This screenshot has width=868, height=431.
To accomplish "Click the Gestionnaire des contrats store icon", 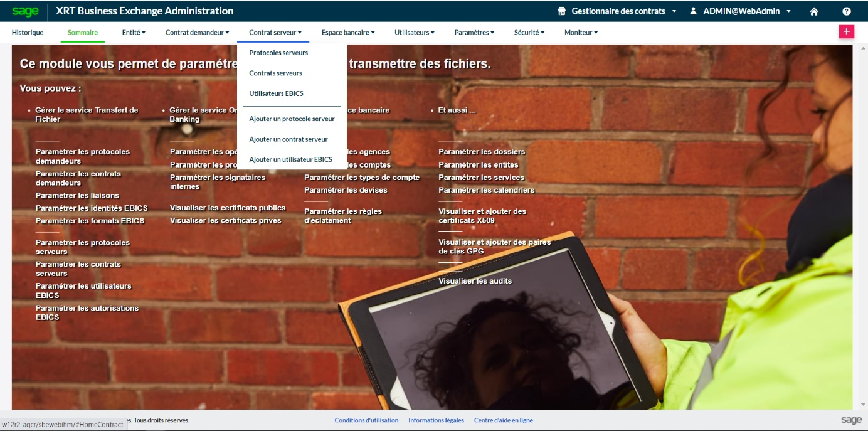I will point(561,11).
